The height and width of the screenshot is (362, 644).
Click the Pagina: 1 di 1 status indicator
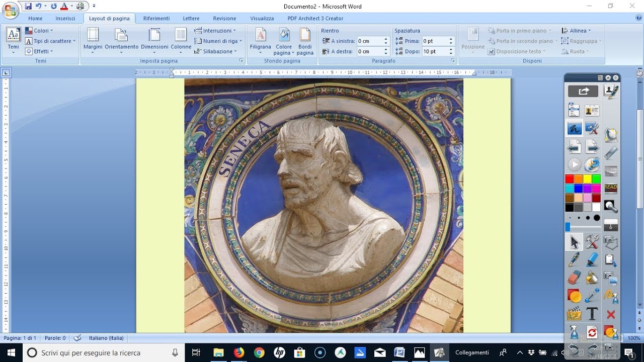[20, 338]
